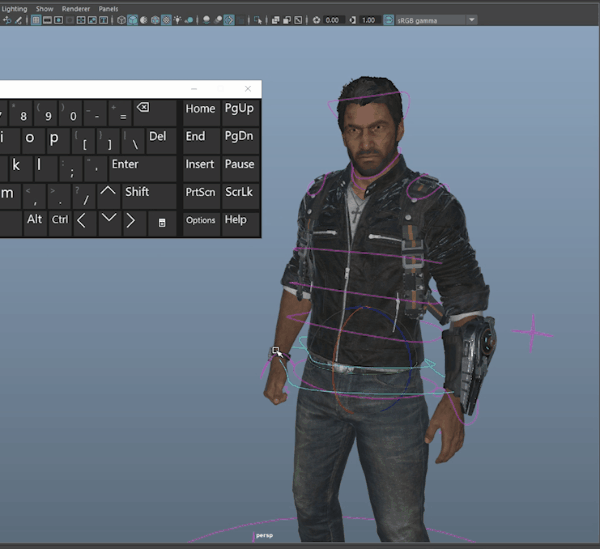Click the backspace key icon

tap(155, 113)
